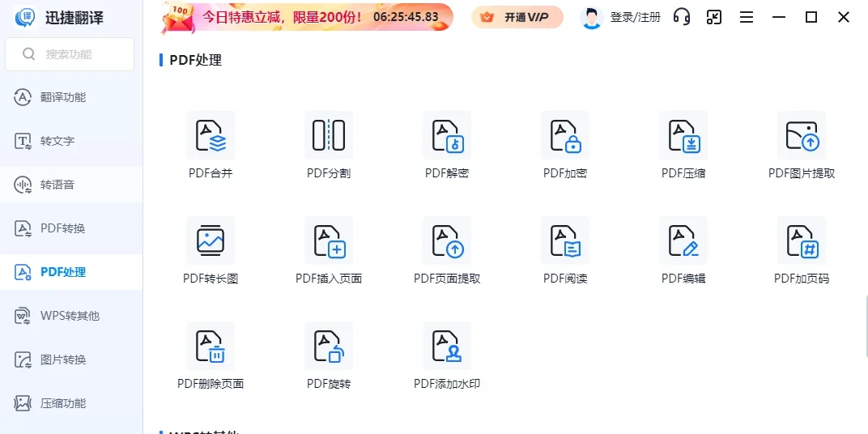Select 转文字 in the sidebar
Screen dimensions: 868x434
click(x=71, y=141)
